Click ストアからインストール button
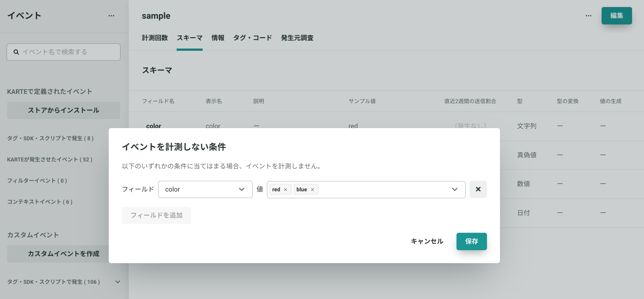This screenshot has width=644, height=299. 64,110
